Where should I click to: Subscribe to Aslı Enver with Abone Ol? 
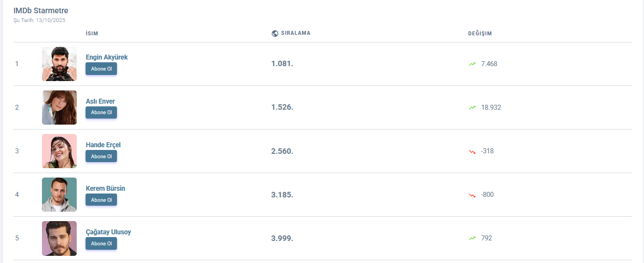tap(102, 112)
